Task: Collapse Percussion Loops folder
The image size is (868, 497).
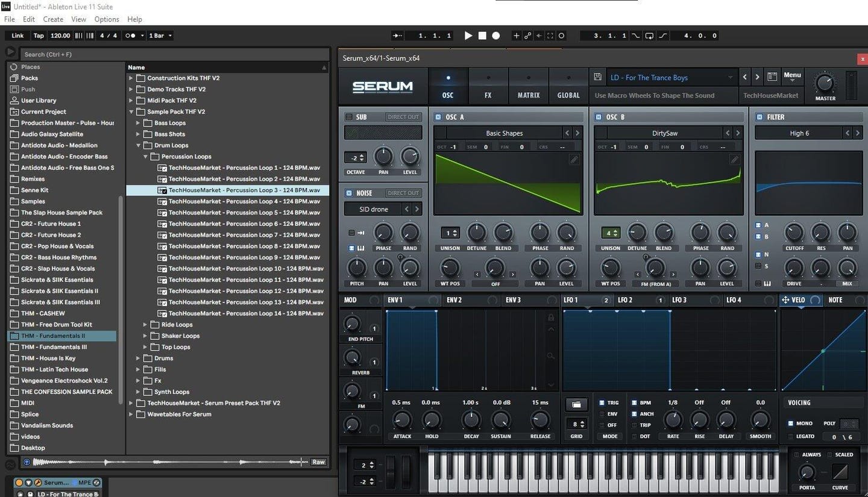Action: tap(145, 157)
